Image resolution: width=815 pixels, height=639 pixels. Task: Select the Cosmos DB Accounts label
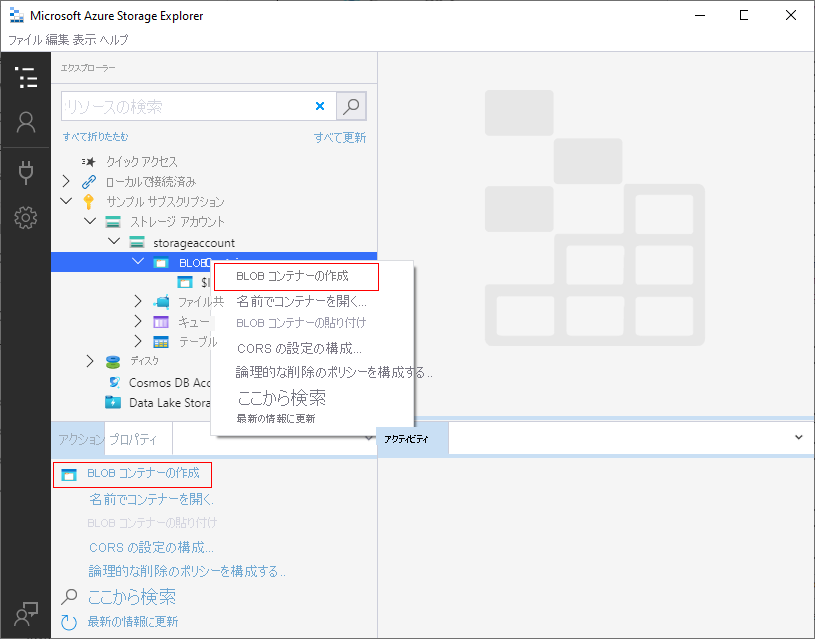pyautogui.click(x=169, y=383)
